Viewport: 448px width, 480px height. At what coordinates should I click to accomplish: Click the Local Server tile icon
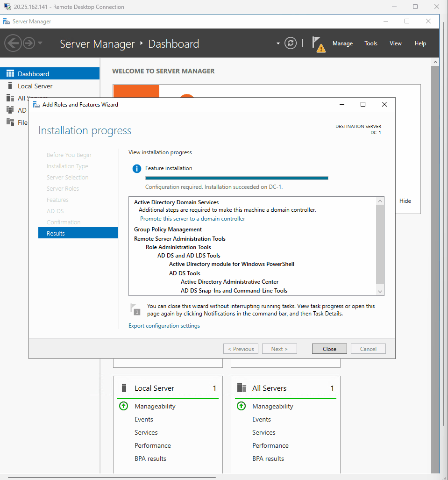(124, 388)
